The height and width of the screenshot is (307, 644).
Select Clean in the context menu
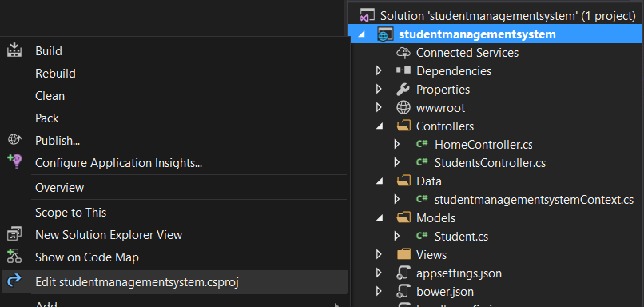[x=50, y=96]
